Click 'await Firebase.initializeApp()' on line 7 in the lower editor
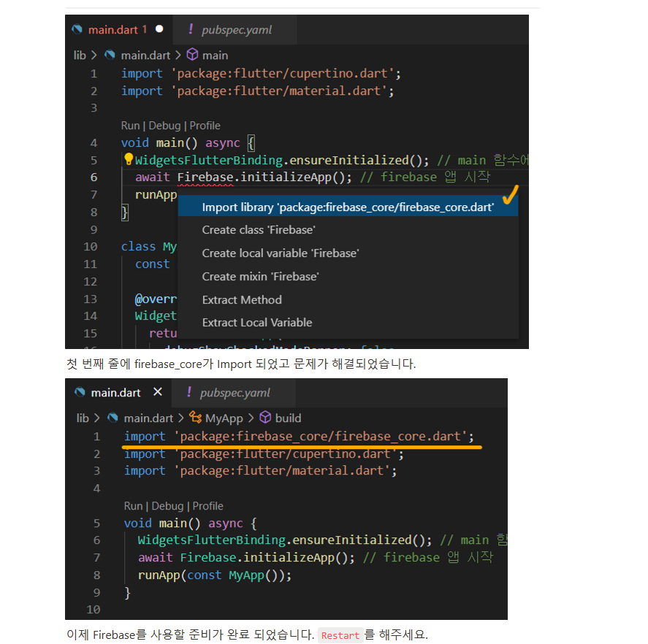 246,557
